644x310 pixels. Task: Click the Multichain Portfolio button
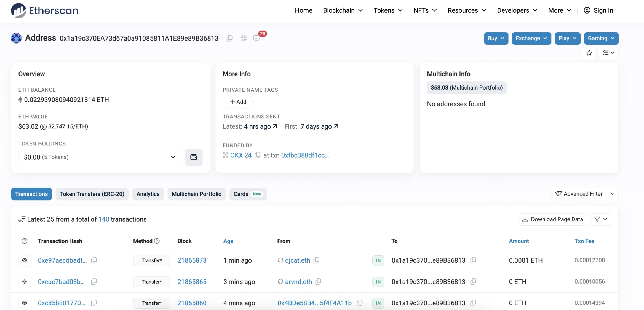[x=196, y=194]
